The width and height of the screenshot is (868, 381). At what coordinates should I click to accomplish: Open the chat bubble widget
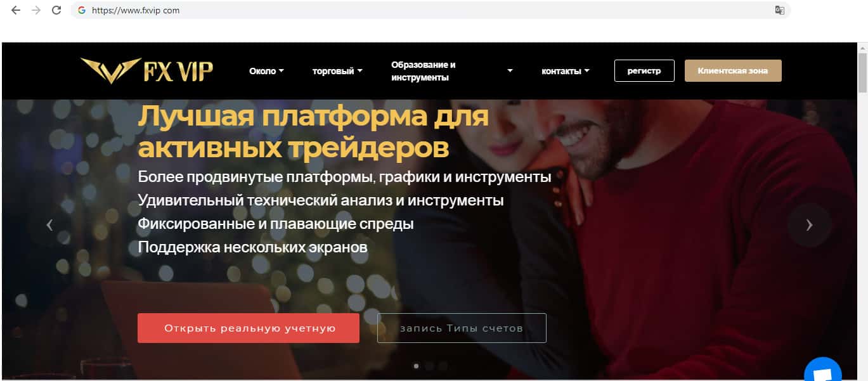click(823, 371)
